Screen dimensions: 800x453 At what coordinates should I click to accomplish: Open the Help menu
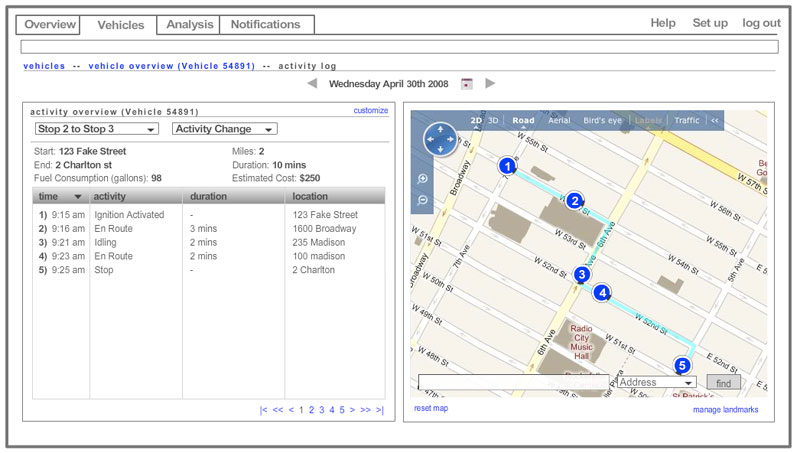click(x=663, y=23)
